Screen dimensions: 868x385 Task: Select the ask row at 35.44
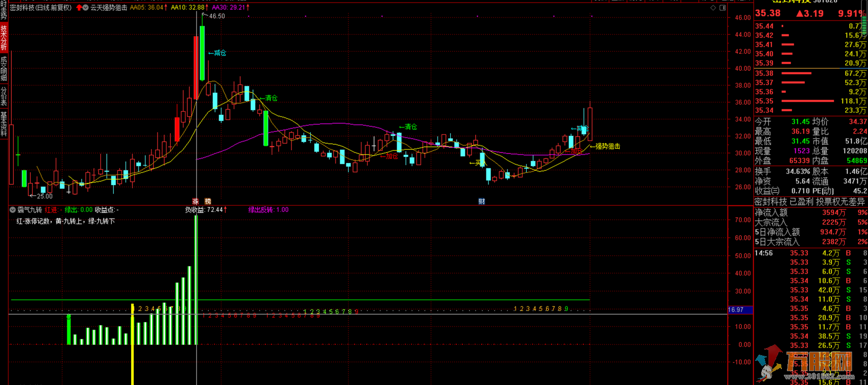(x=811, y=26)
